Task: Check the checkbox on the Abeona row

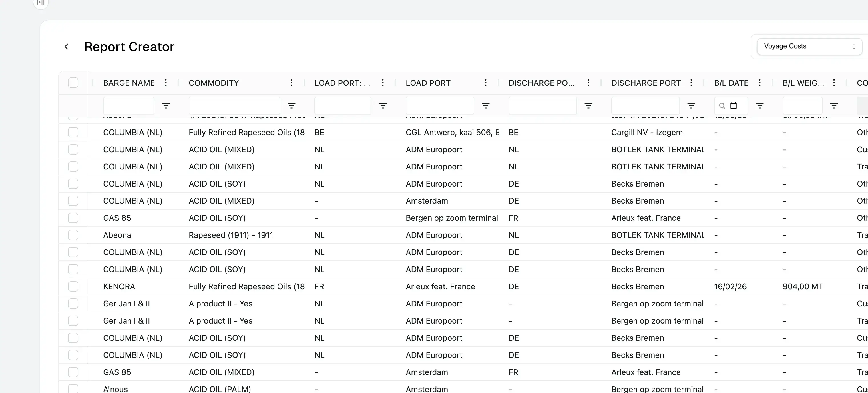Action: point(73,235)
